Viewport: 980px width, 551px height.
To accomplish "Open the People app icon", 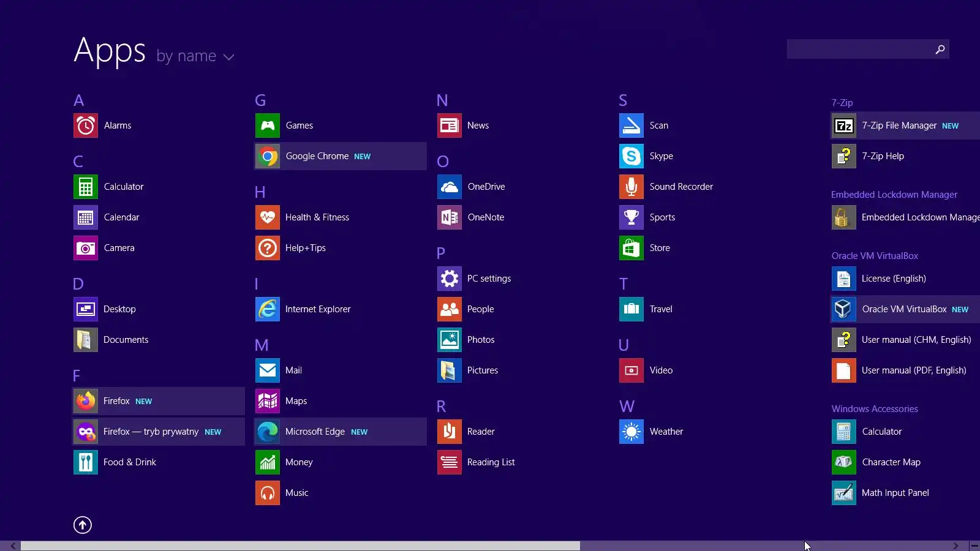I will click(x=450, y=309).
